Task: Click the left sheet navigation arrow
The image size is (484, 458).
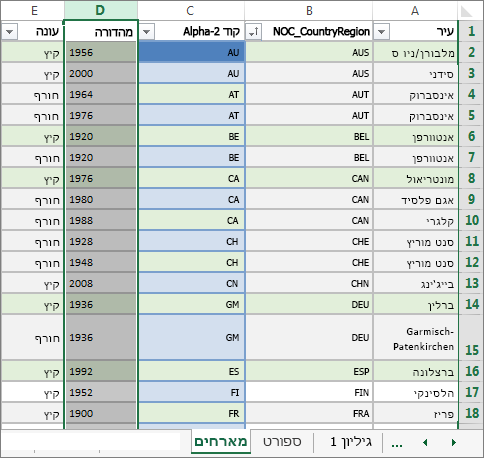Action: [425, 442]
